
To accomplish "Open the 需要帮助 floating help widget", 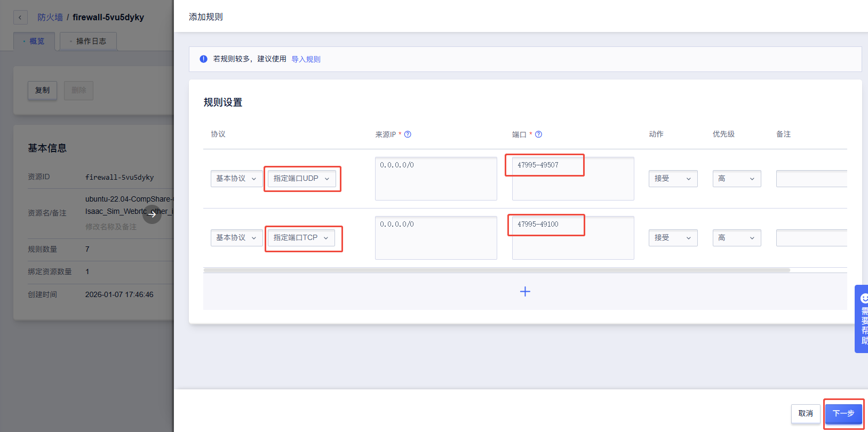I will click(x=862, y=319).
